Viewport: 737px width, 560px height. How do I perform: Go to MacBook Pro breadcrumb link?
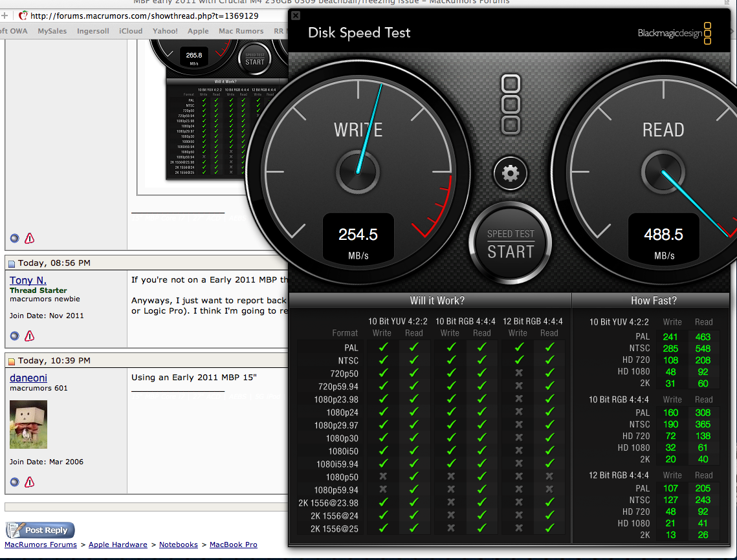point(234,544)
